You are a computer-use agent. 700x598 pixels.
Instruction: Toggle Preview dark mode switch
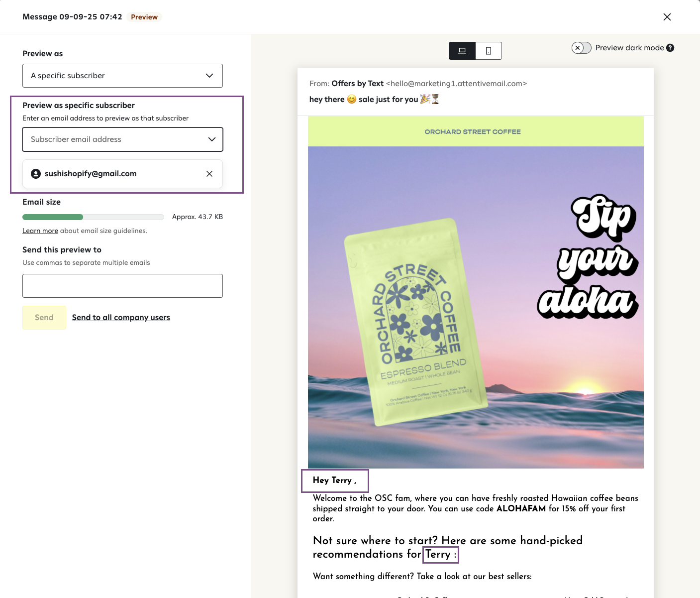click(x=581, y=48)
